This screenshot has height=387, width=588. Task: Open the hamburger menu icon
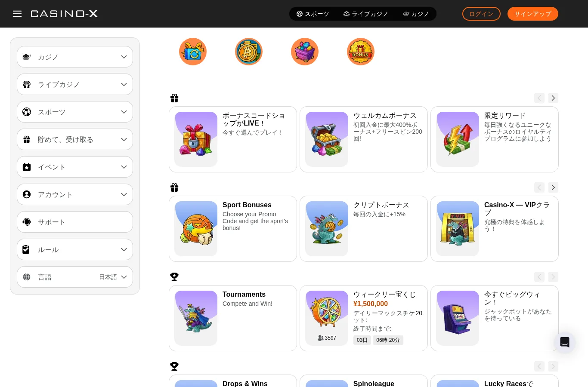point(17,14)
